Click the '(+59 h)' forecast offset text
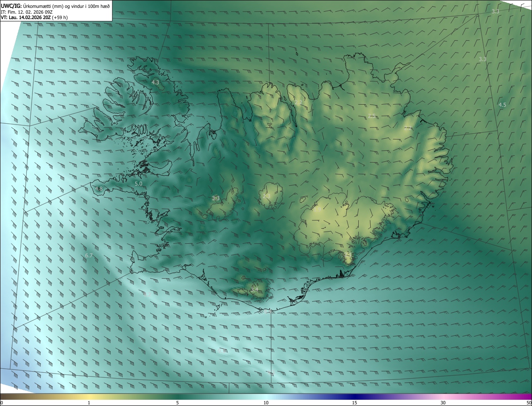This screenshot has height=406, width=532. [x=60, y=17]
